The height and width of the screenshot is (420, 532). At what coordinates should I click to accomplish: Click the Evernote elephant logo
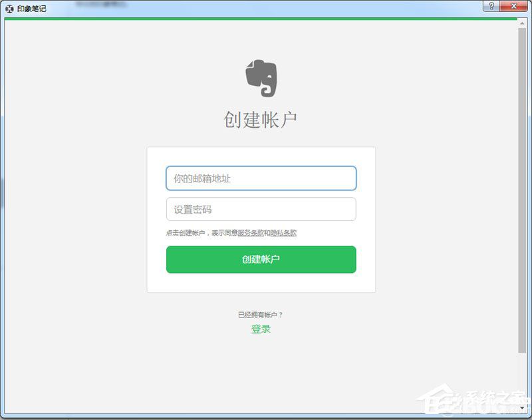click(x=261, y=78)
